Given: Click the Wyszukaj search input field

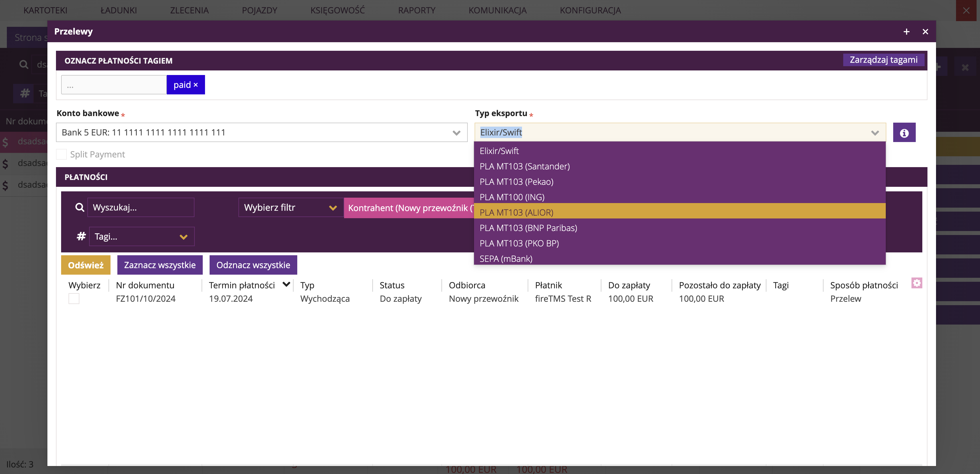Looking at the screenshot, I should click(x=141, y=208).
